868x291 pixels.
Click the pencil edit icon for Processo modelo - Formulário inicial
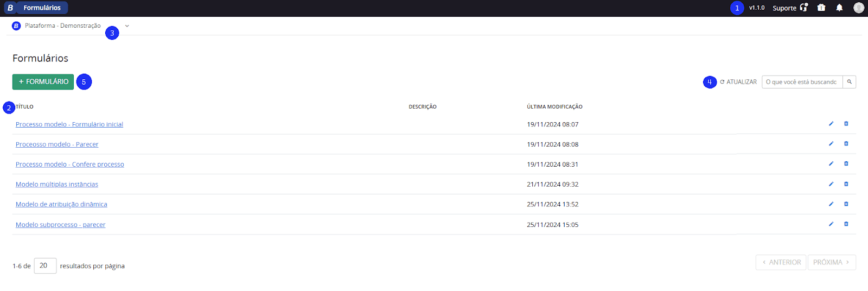tap(831, 124)
